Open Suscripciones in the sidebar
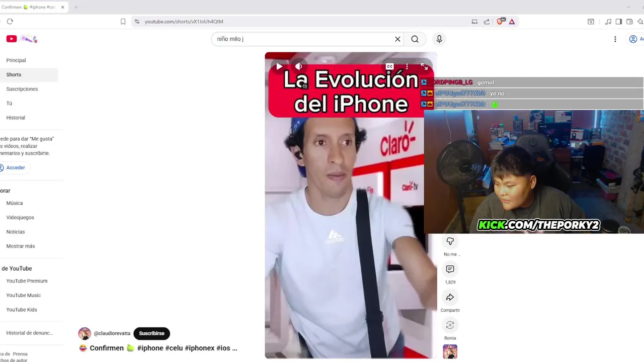This screenshot has width=644, height=362. click(x=22, y=89)
